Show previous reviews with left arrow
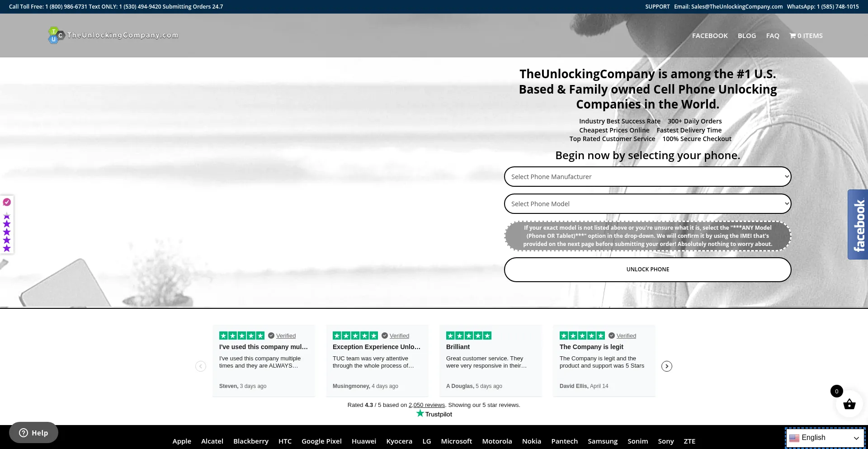Screen dimensions: 868x449 click(201, 366)
